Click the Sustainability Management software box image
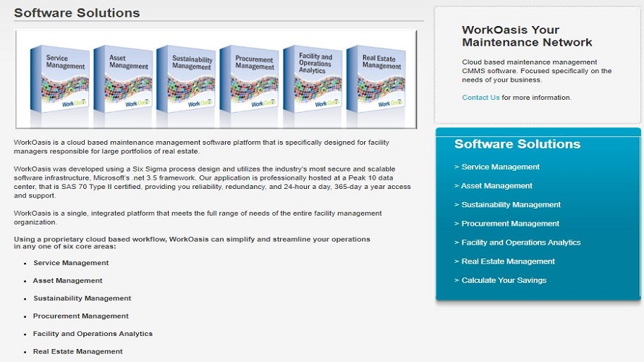 coord(187,79)
